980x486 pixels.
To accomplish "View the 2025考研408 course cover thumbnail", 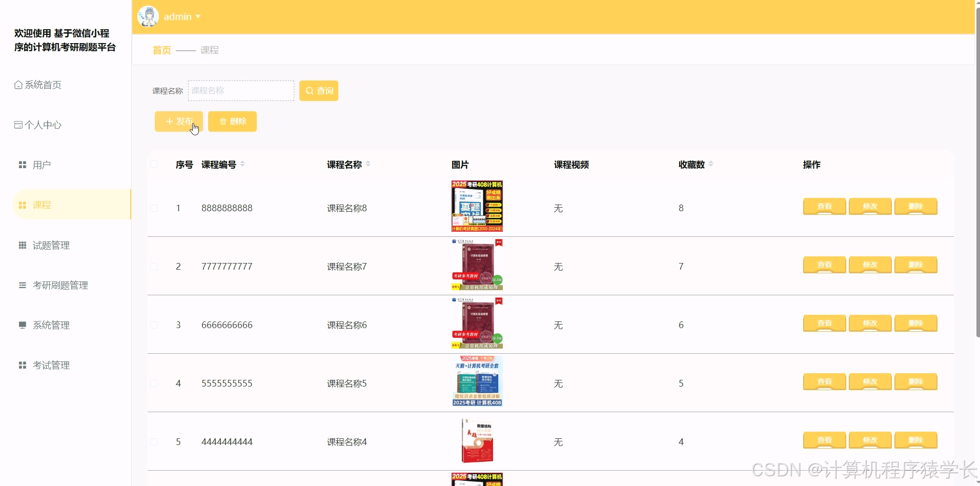I will pyautogui.click(x=476, y=206).
